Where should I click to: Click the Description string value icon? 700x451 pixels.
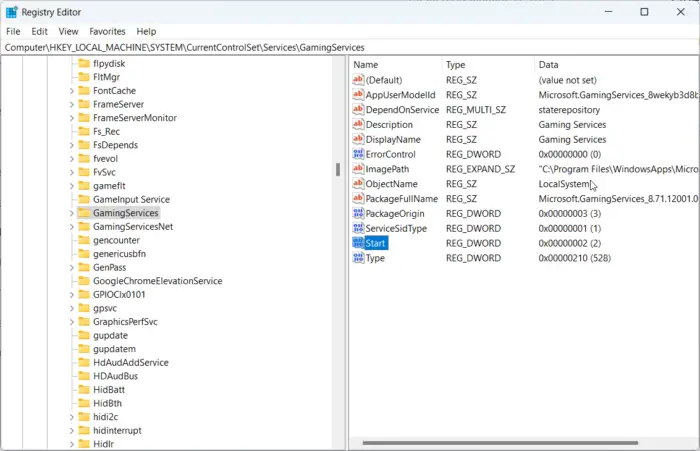pos(358,124)
